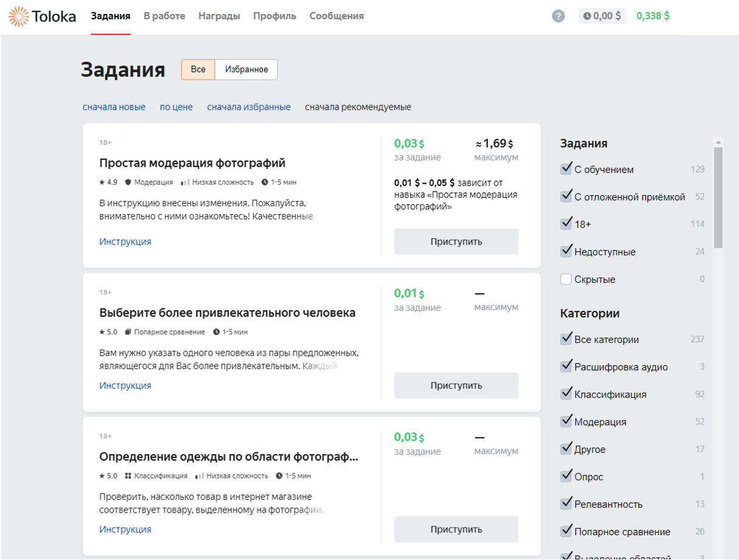
Task: Toggle Попарное сравнение filter checkbox
Action: 566,531
